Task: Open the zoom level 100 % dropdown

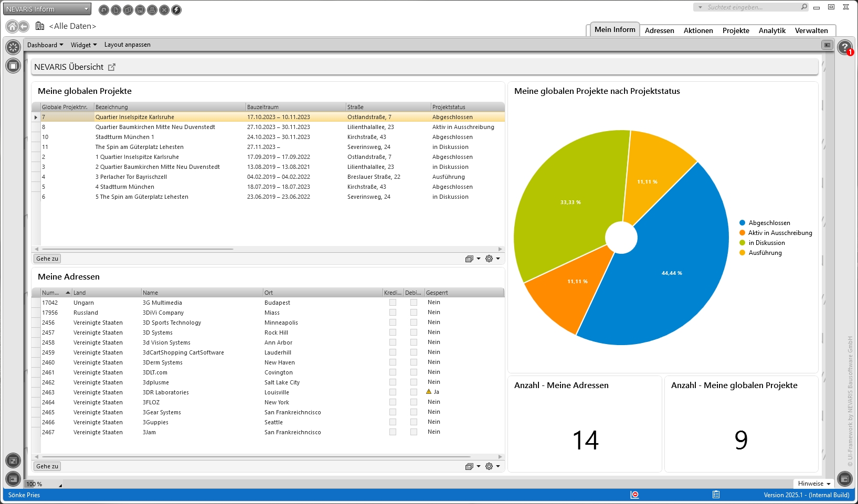Action: [x=44, y=484]
